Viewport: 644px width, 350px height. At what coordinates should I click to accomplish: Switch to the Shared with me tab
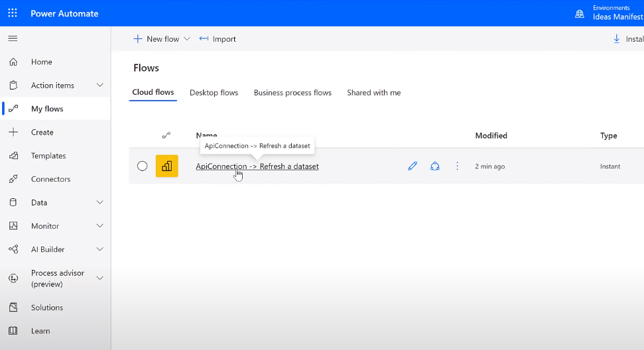(373, 93)
